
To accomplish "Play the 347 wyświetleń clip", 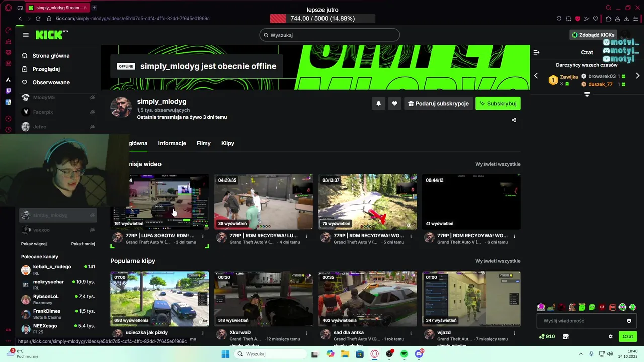I will [x=471, y=299].
